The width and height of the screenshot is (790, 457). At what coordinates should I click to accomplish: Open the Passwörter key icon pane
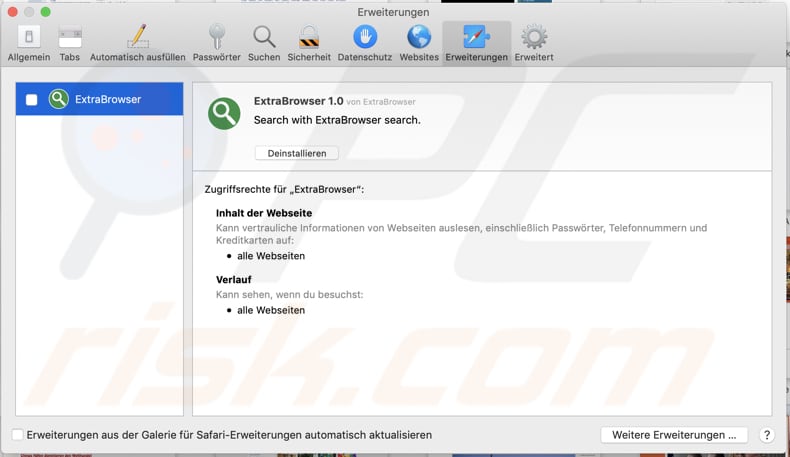[217, 43]
